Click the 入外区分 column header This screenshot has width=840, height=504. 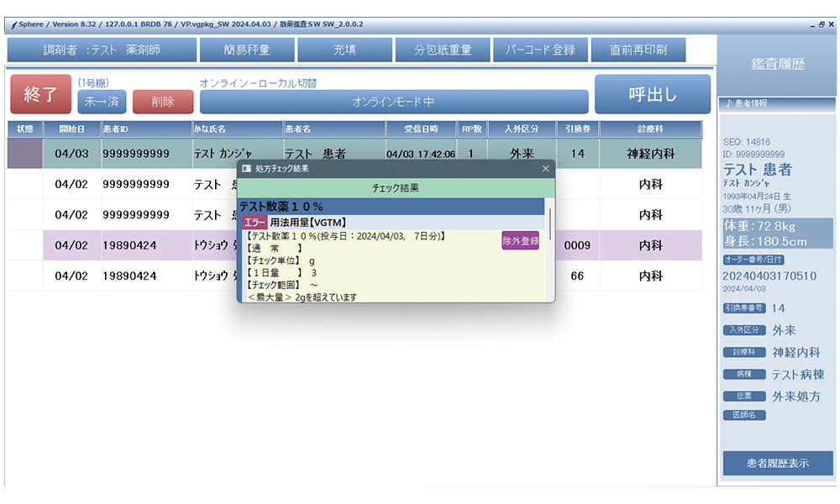(522, 129)
